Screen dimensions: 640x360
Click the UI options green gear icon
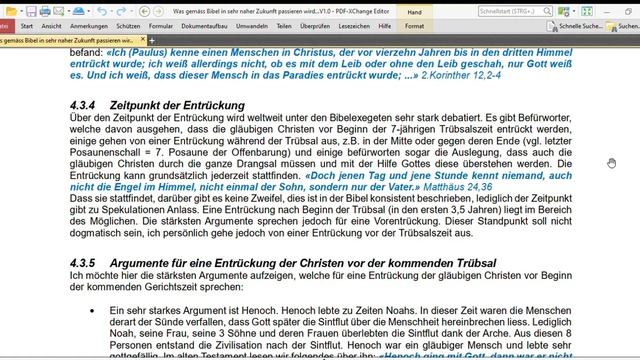[564, 11]
